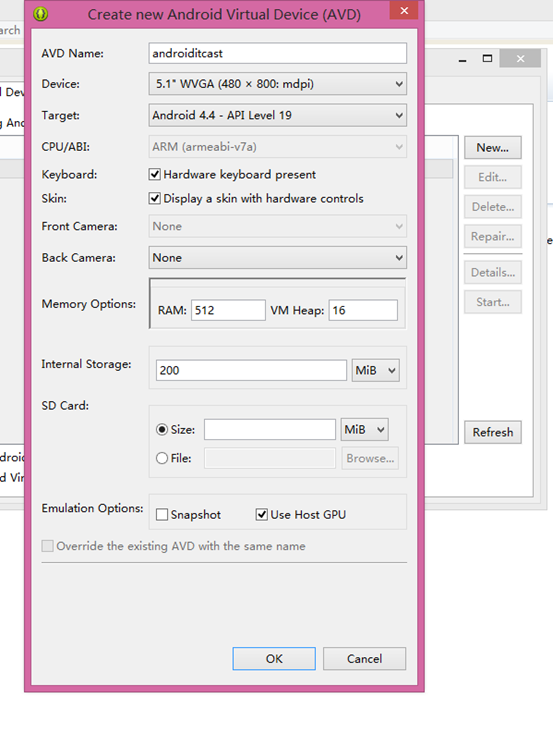Viewport: 553px width, 747px height.
Task: Click the Internal Storage size field
Action: pyautogui.click(x=251, y=370)
